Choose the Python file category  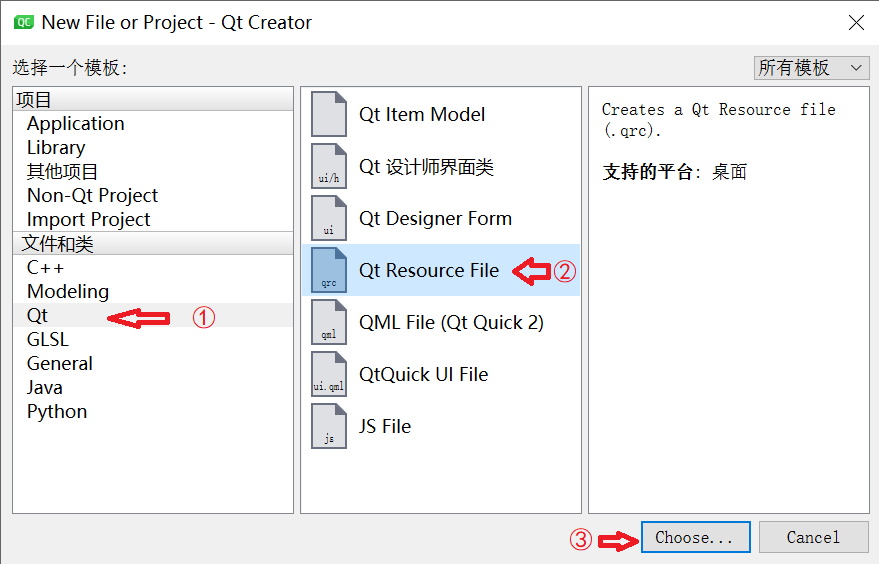pos(57,412)
